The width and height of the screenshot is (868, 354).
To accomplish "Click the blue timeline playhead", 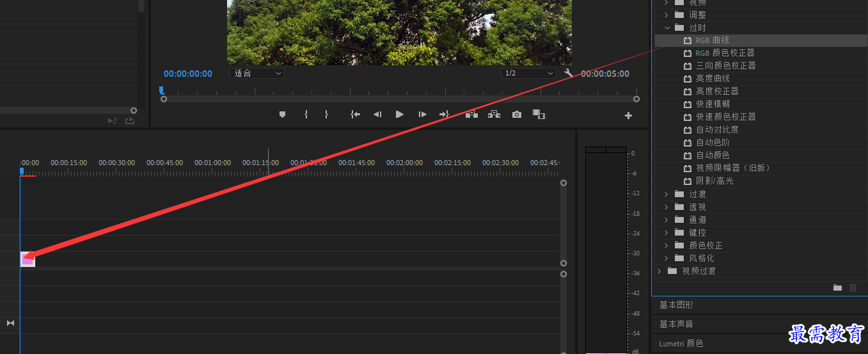I will click(22, 171).
